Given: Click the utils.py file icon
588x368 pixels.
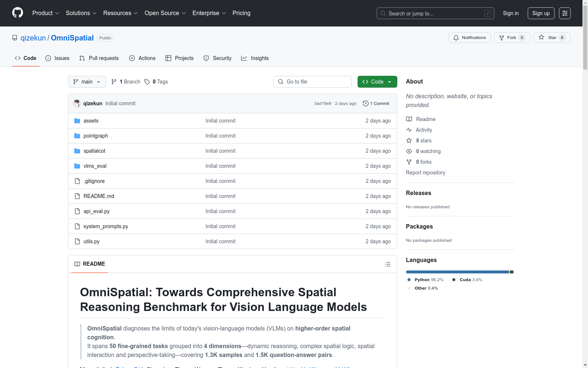Looking at the screenshot, I should pyautogui.click(x=77, y=241).
